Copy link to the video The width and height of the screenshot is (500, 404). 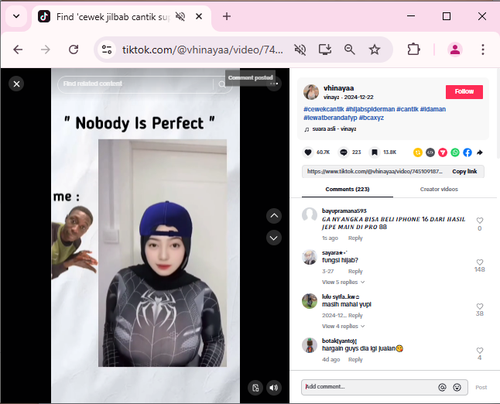(464, 171)
